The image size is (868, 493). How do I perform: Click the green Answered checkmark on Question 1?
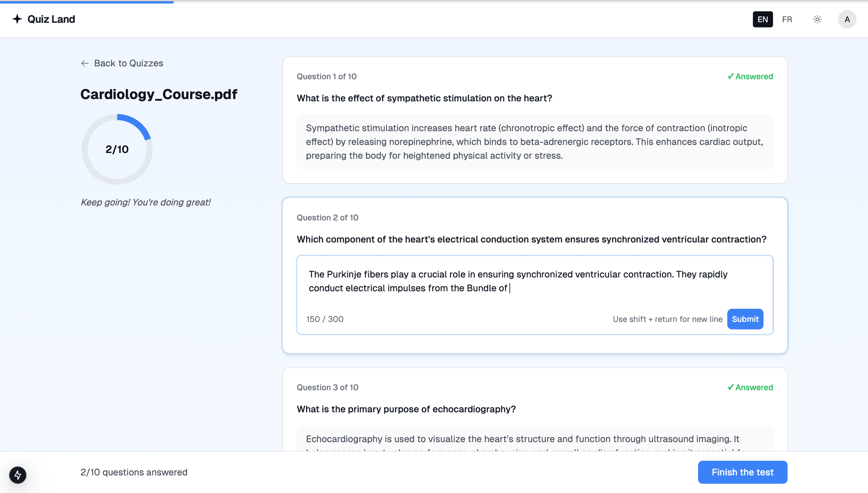pyautogui.click(x=731, y=77)
